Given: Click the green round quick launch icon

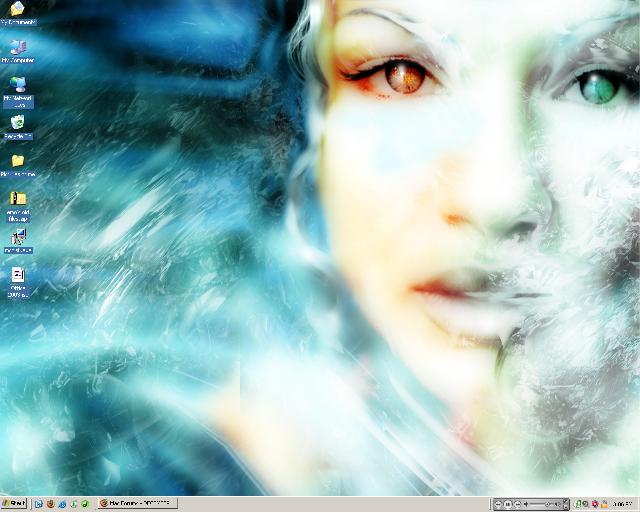Looking at the screenshot, I should pos(85,504).
